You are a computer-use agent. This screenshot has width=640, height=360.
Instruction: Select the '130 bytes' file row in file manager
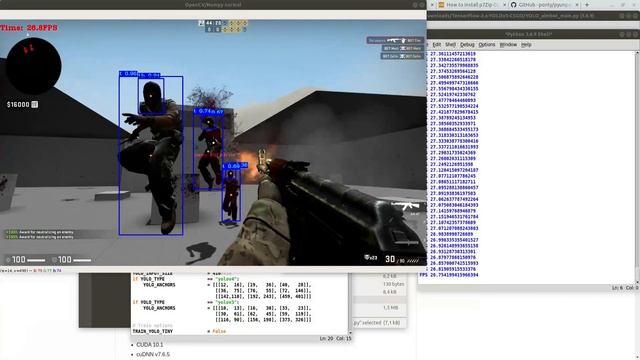point(379,284)
